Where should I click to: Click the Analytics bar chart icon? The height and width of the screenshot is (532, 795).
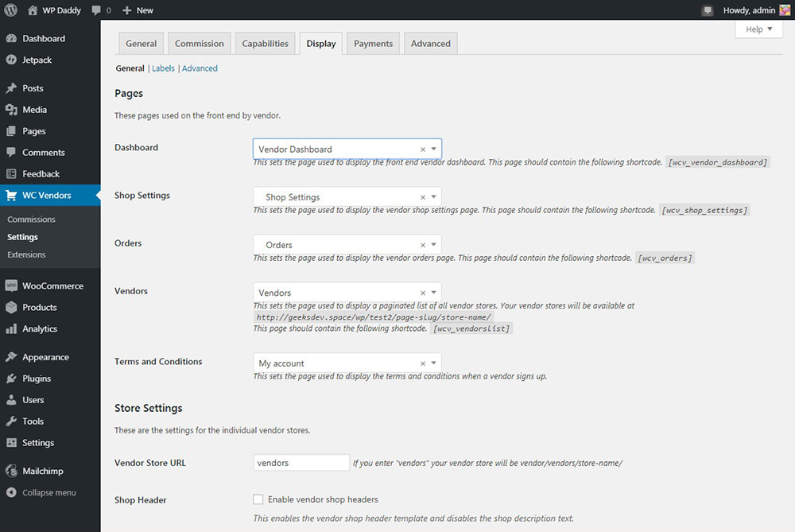(x=11, y=328)
